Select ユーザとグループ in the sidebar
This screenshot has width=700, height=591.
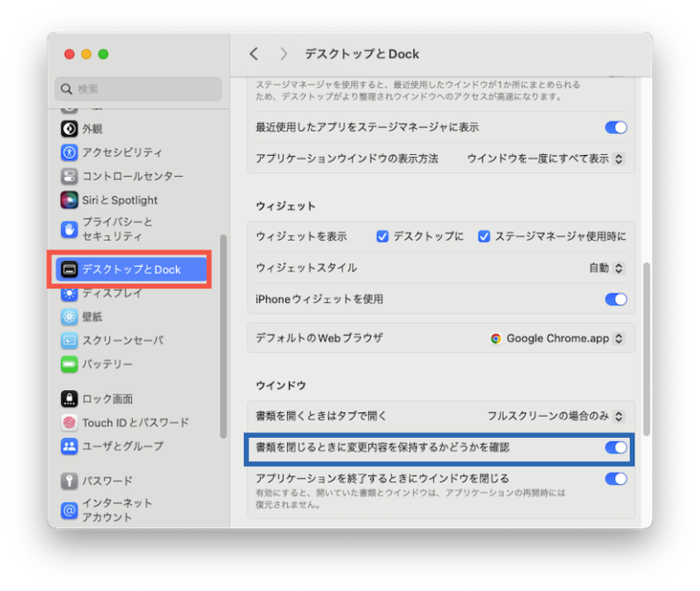pyautogui.click(x=123, y=446)
